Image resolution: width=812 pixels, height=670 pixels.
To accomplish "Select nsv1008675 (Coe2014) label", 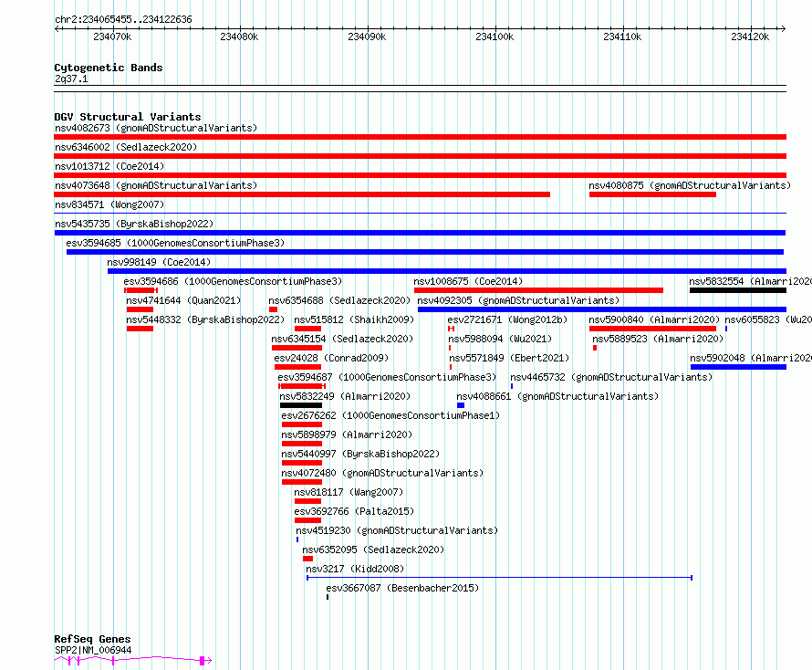I will click(468, 281).
